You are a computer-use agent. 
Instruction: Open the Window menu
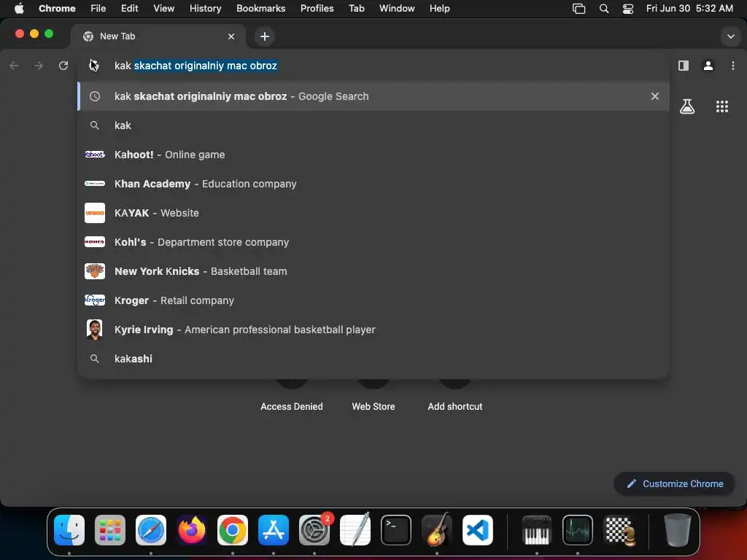[397, 8]
